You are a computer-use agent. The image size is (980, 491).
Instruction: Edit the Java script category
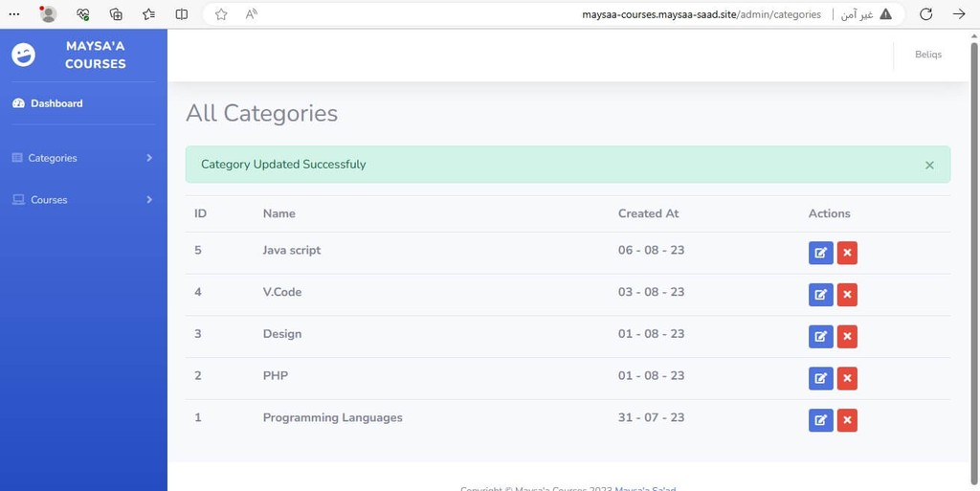(820, 253)
